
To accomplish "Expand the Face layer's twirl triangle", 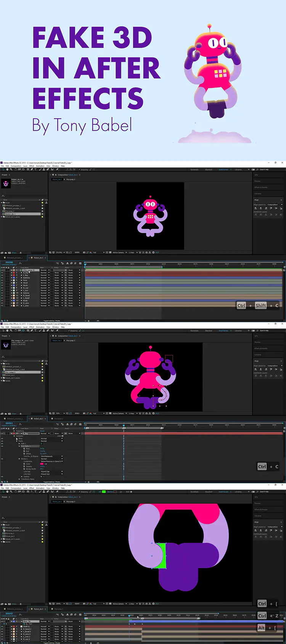I will (x=11, y=280).
